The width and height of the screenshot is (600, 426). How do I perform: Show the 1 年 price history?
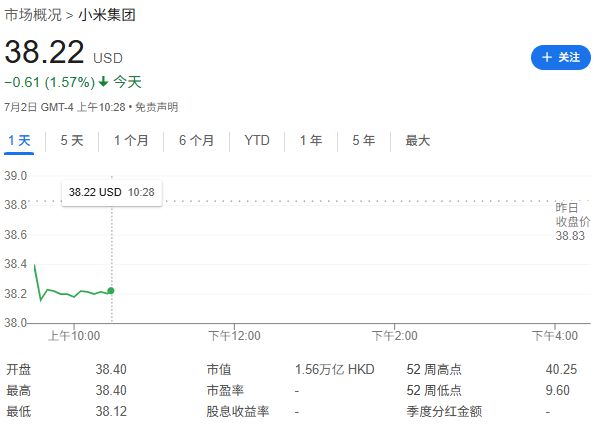[x=311, y=140]
